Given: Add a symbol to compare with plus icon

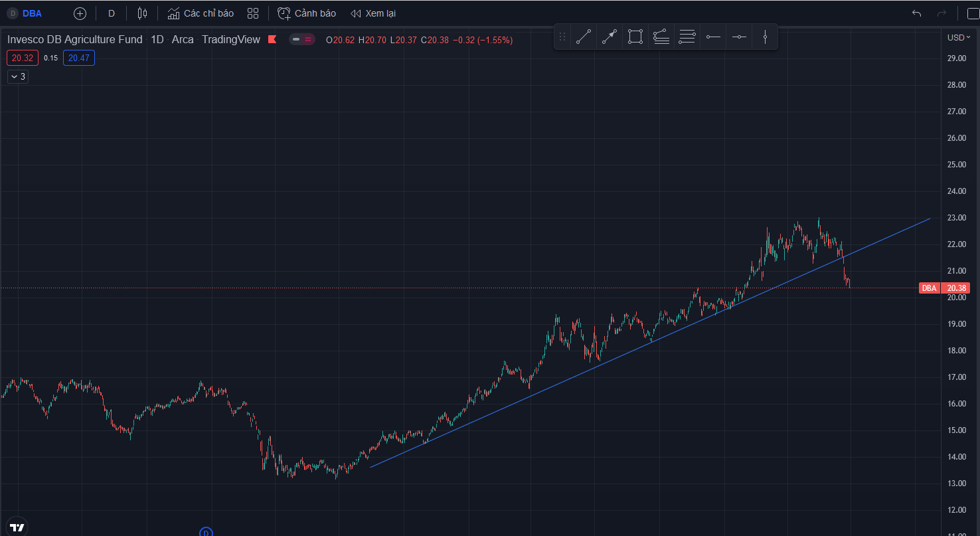Looking at the screenshot, I should pos(80,13).
